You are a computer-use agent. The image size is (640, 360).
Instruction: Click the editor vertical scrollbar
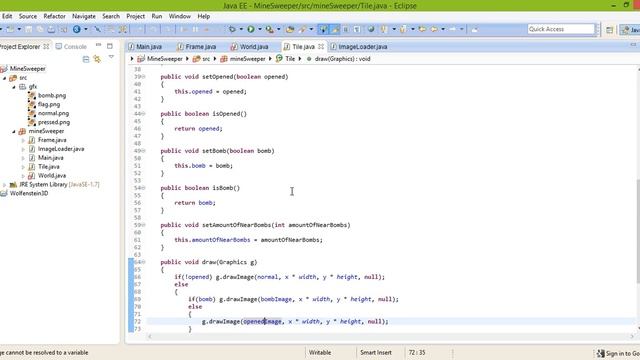tap(638, 230)
